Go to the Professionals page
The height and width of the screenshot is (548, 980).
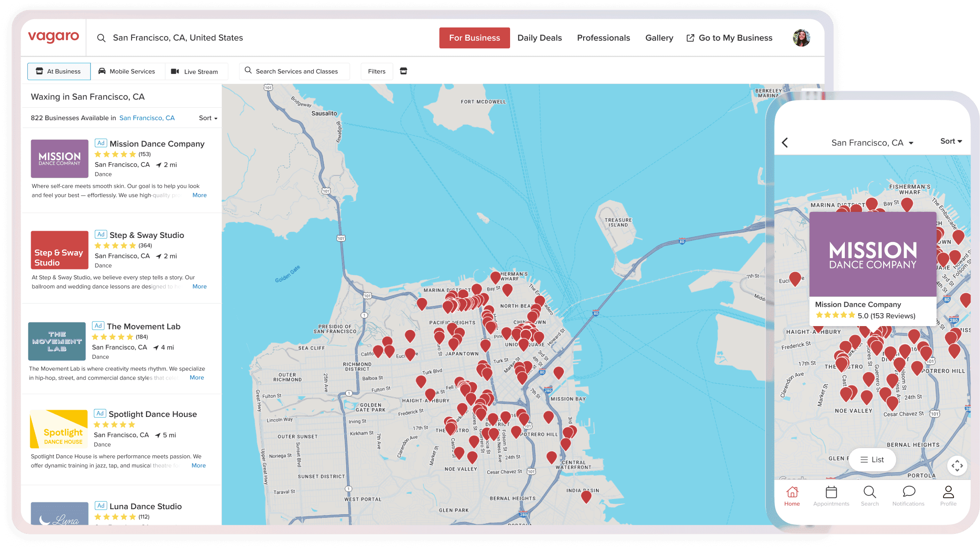[x=603, y=38]
